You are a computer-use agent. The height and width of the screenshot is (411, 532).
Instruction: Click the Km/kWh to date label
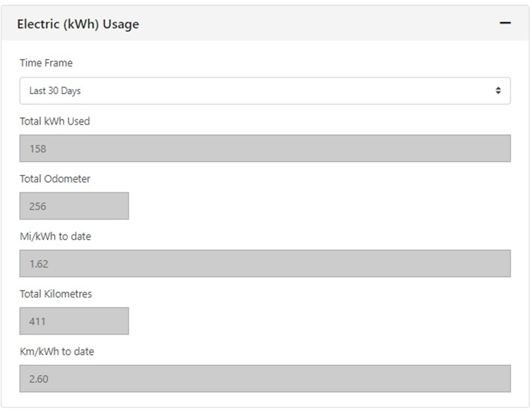tap(57, 351)
